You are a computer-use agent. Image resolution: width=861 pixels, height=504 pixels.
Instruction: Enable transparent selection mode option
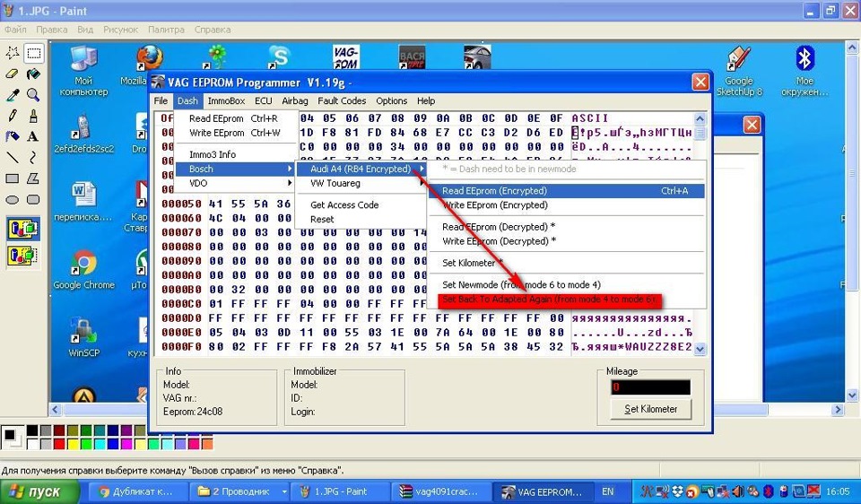pos(23,256)
